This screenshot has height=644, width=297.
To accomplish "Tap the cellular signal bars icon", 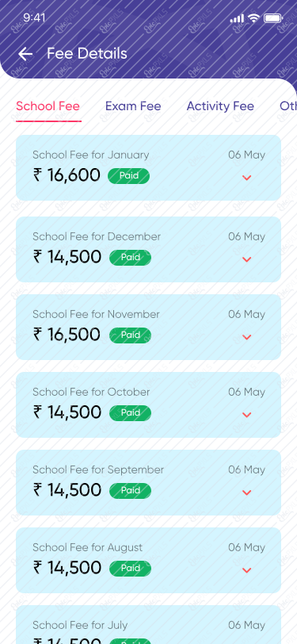I will tap(237, 18).
